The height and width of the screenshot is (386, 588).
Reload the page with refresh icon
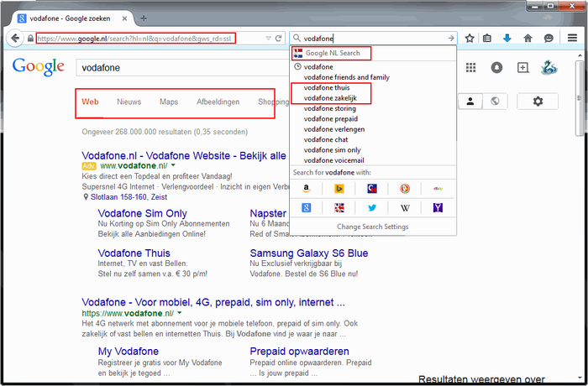278,39
